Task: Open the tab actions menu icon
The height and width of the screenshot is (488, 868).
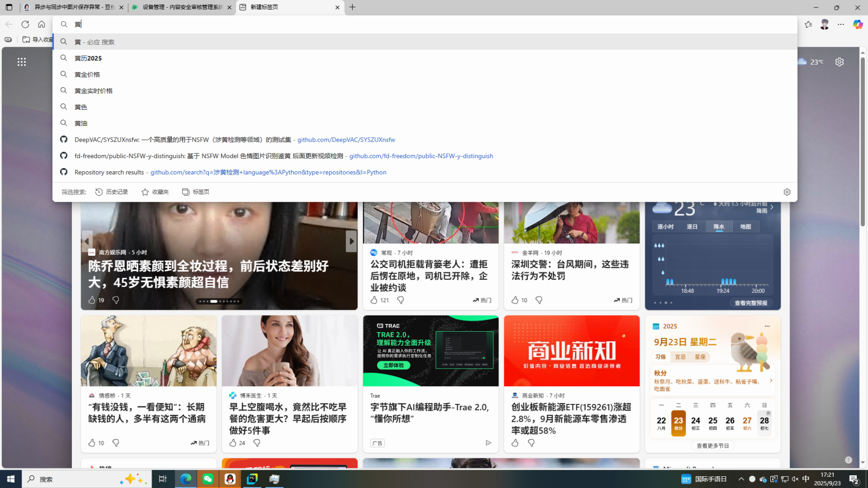Action: click(9, 8)
